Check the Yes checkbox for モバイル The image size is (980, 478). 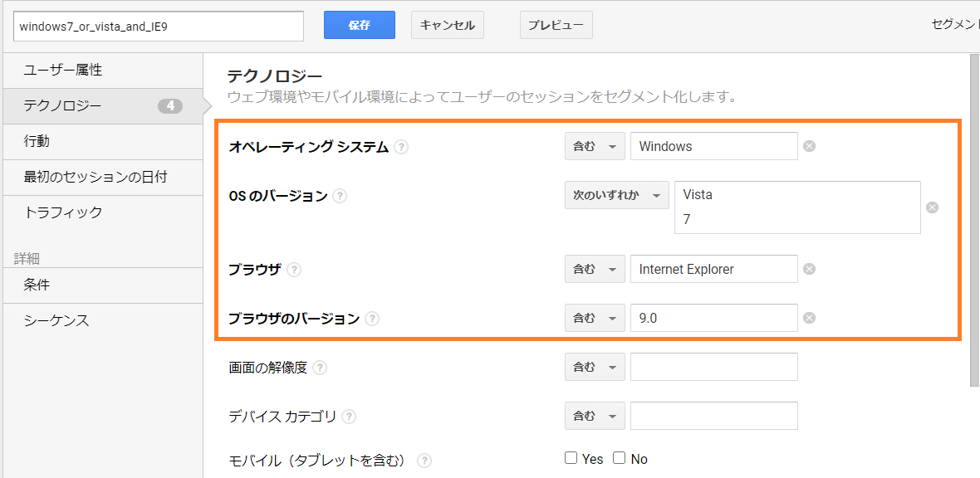click(571, 458)
